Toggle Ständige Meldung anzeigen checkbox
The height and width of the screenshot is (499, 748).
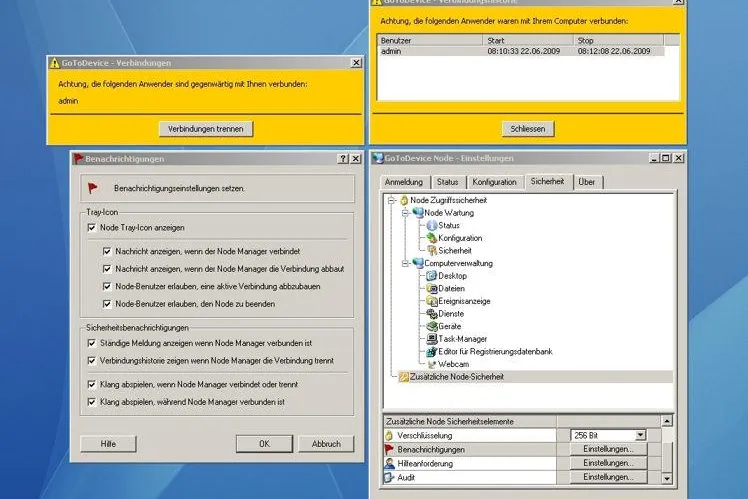point(92,343)
